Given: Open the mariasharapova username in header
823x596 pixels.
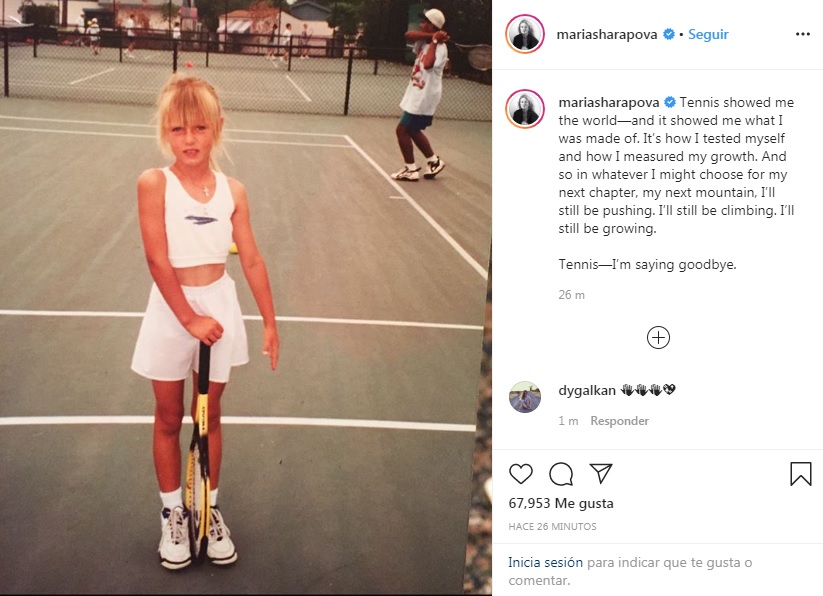Looking at the screenshot, I should click(606, 34).
